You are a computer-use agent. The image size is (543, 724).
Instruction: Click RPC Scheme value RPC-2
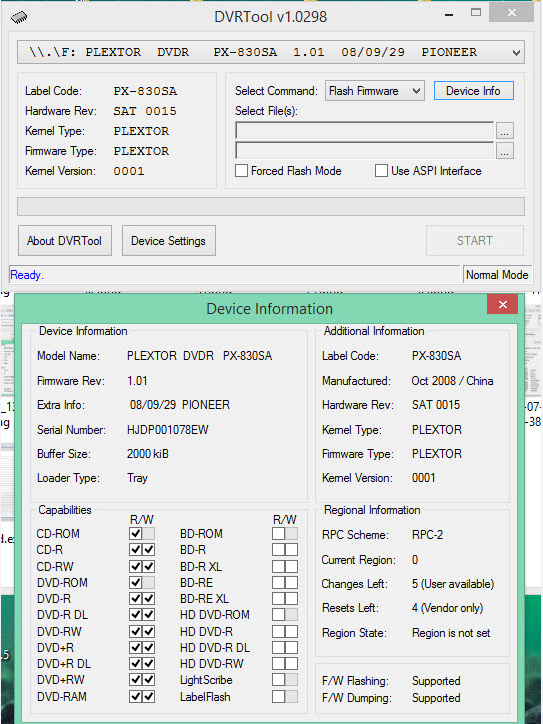pos(428,535)
